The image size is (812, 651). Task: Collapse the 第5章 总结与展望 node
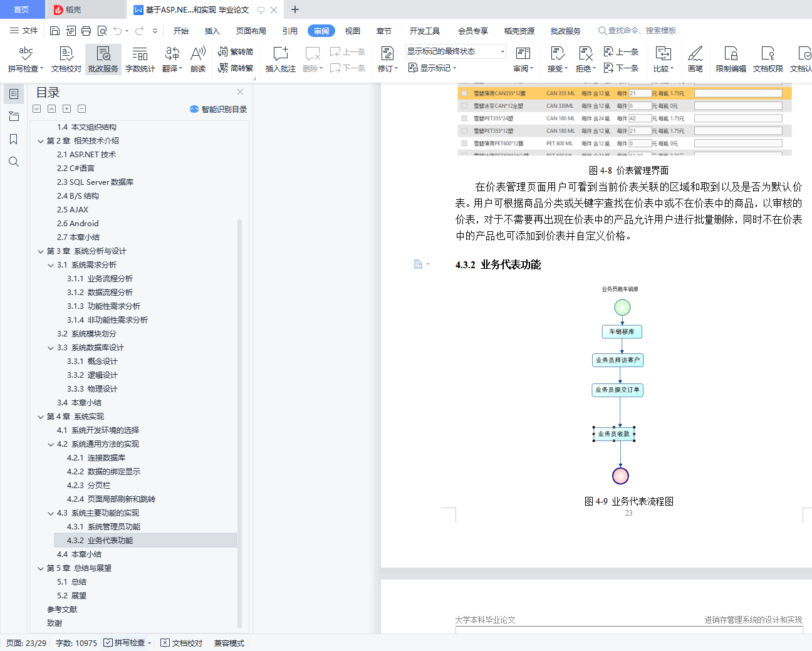click(x=41, y=568)
